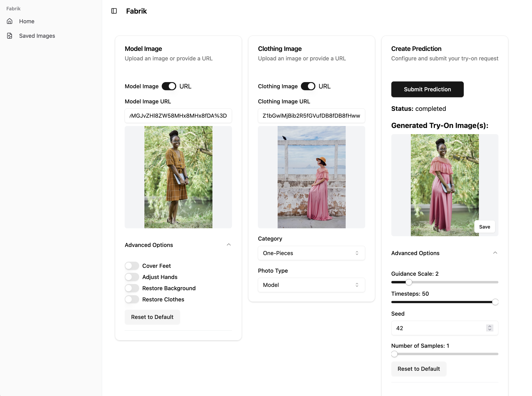Open the Photo Type Model dropdown
The width and height of the screenshot is (532, 396).
pyautogui.click(x=311, y=285)
